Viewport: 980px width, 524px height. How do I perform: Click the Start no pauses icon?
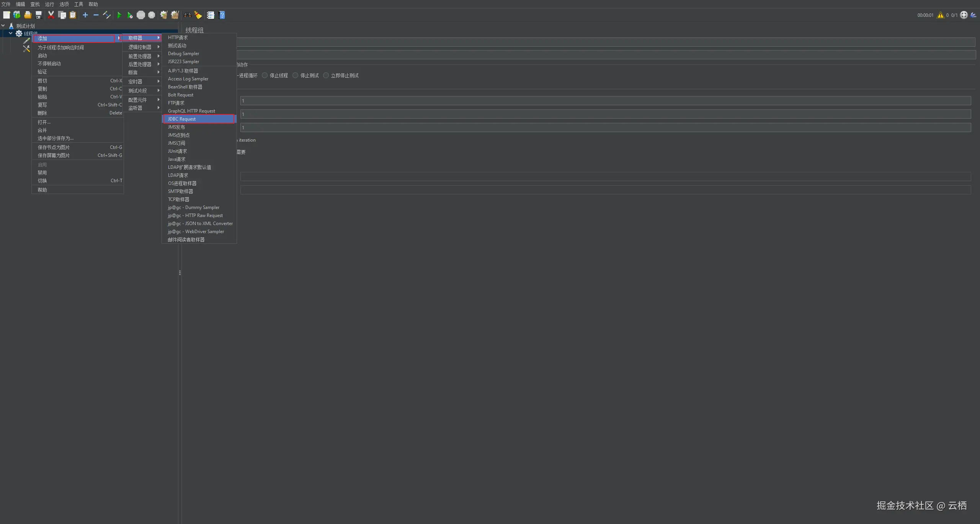pos(130,15)
